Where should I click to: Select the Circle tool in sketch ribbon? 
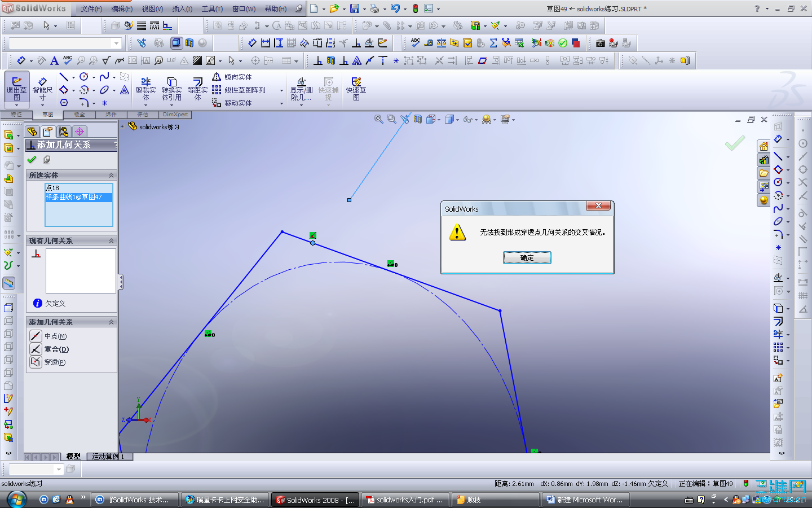pyautogui.click(x=84, y=77)
